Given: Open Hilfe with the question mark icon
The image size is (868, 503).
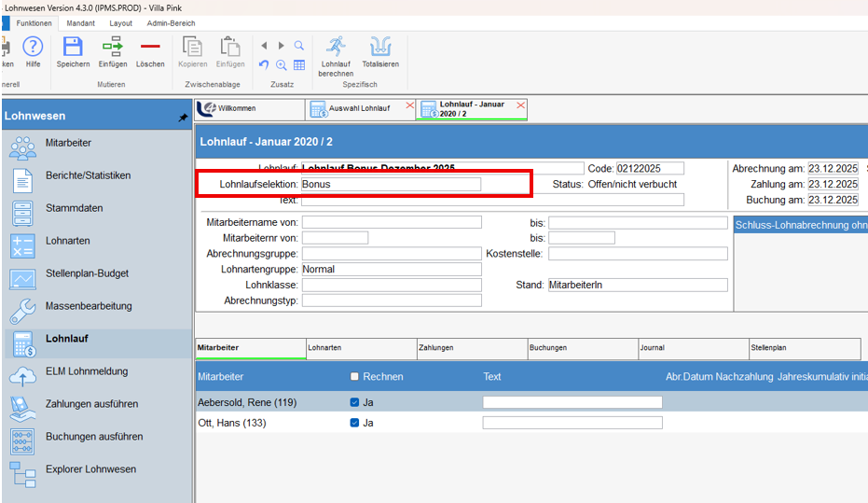Looking at the screenshot, I should tap(33, 46).
